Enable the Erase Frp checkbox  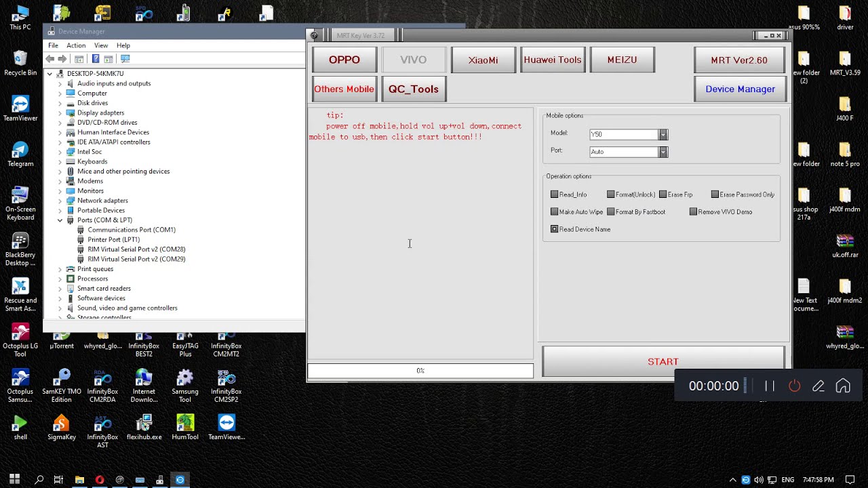(663, 195)
